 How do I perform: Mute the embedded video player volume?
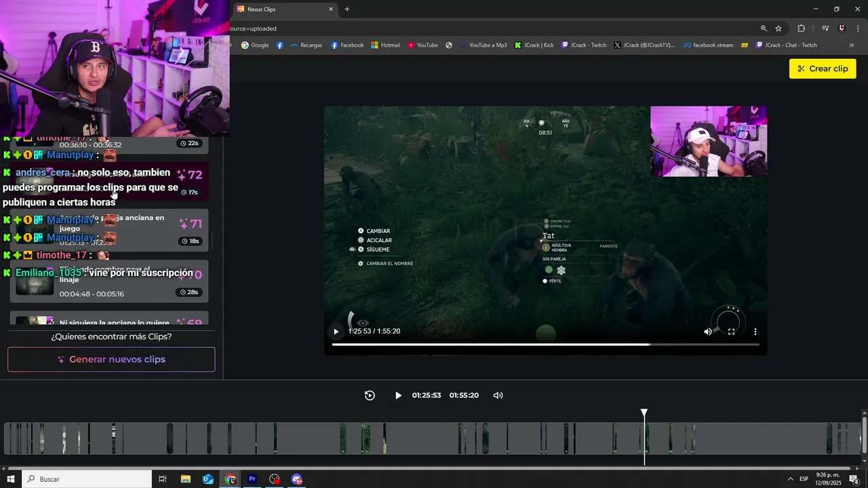pos(707,331)
